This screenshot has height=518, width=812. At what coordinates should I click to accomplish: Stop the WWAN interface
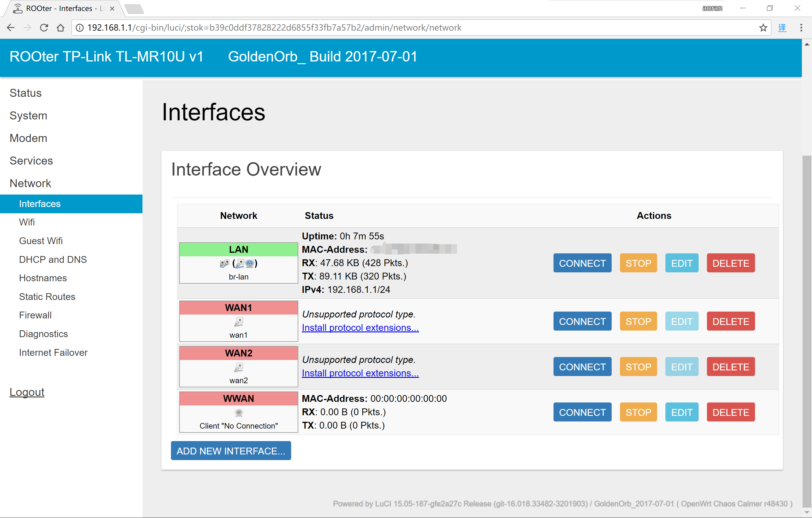(x=638, y=412)
